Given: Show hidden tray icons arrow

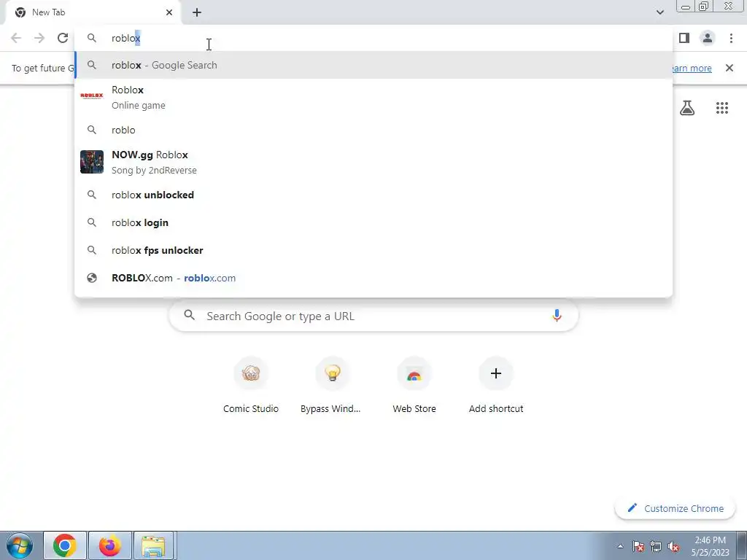Looking at the screenshot, I should (x=620, y=546).
